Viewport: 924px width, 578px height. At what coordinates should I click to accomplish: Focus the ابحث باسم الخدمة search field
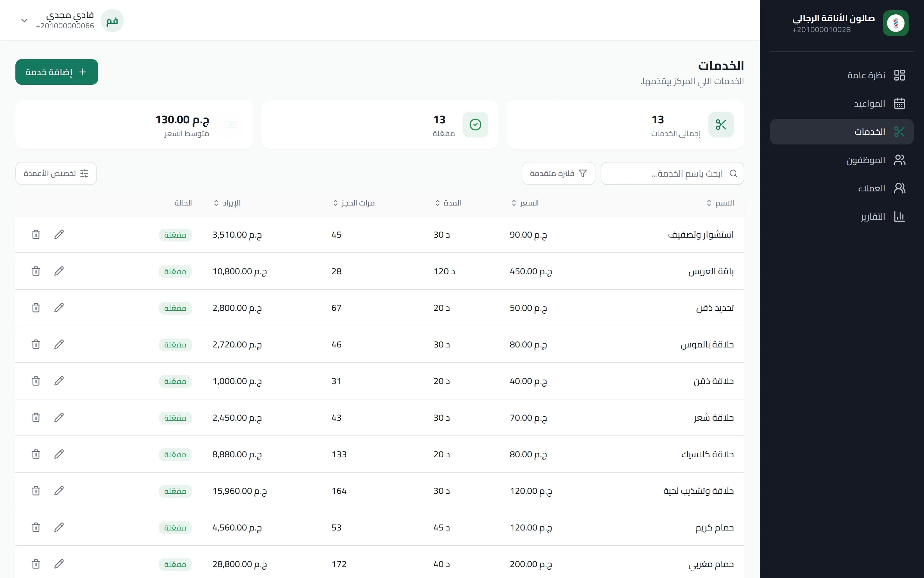(x=672, y=173)
